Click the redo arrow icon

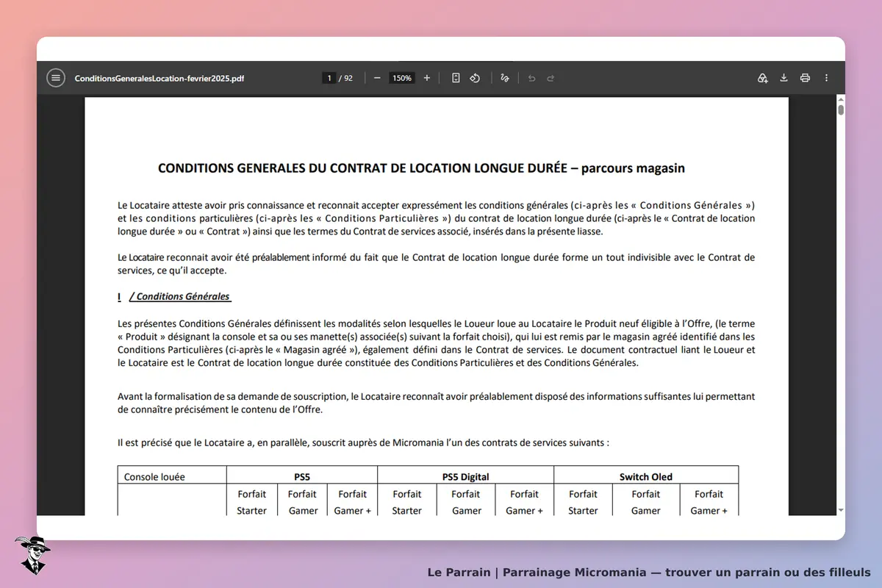point(551,78)
